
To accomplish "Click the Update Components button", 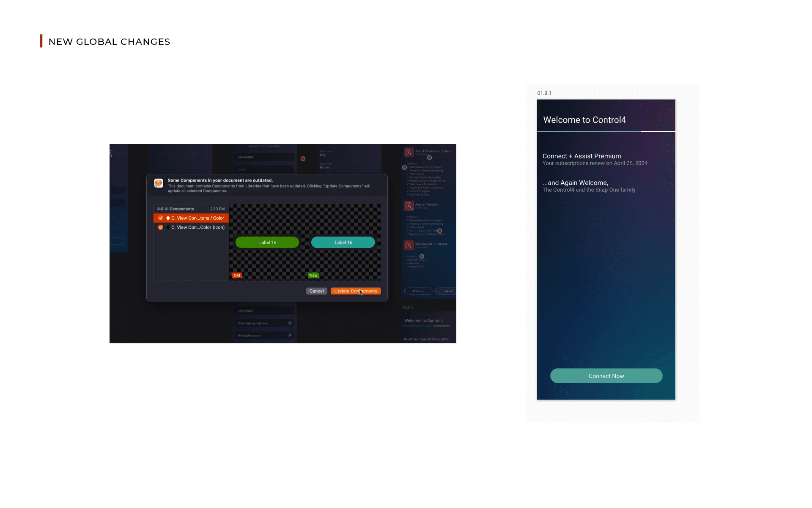I will tap(355, 291).
